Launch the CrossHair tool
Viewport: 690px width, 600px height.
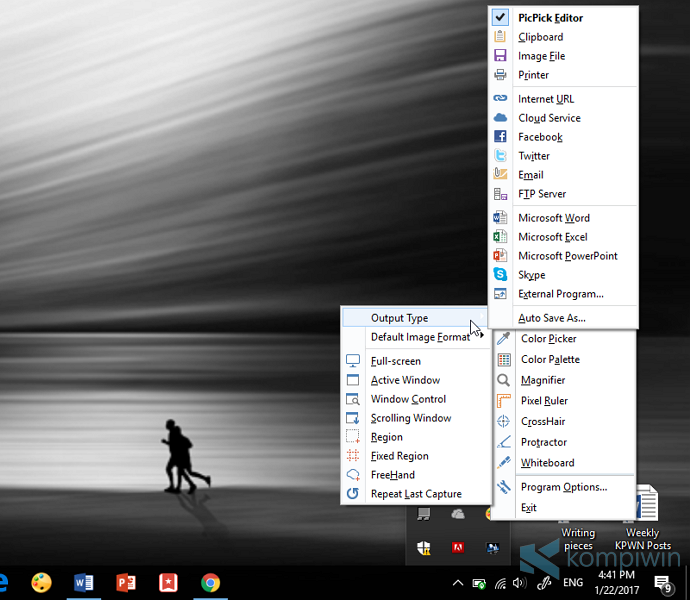[x=565, y=421]
